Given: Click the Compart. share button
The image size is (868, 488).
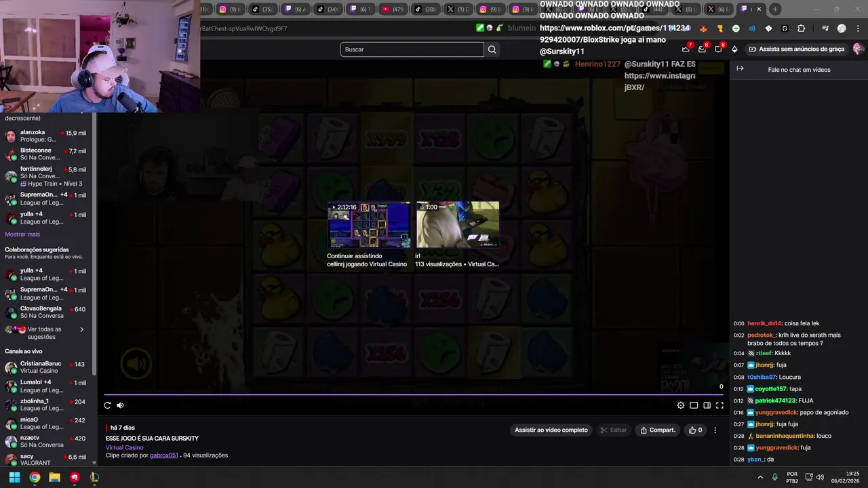Looking at the screenshot, I should (658, 430).
